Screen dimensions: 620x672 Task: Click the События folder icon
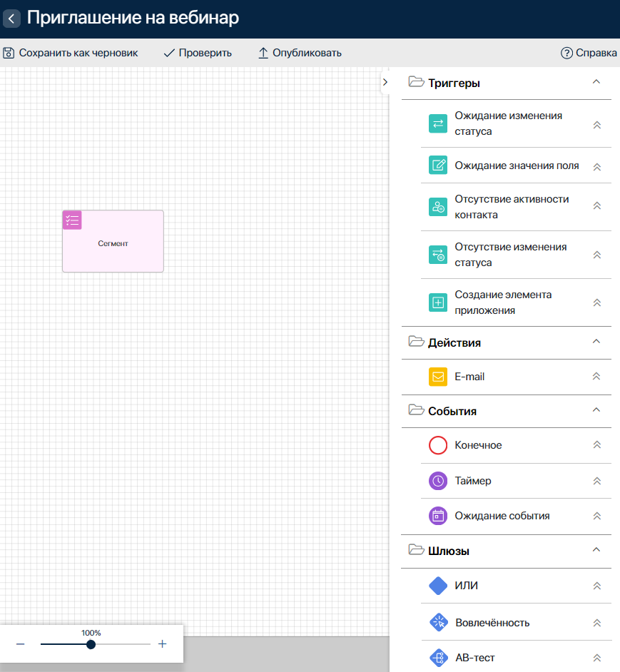click(x=416, y=409)
